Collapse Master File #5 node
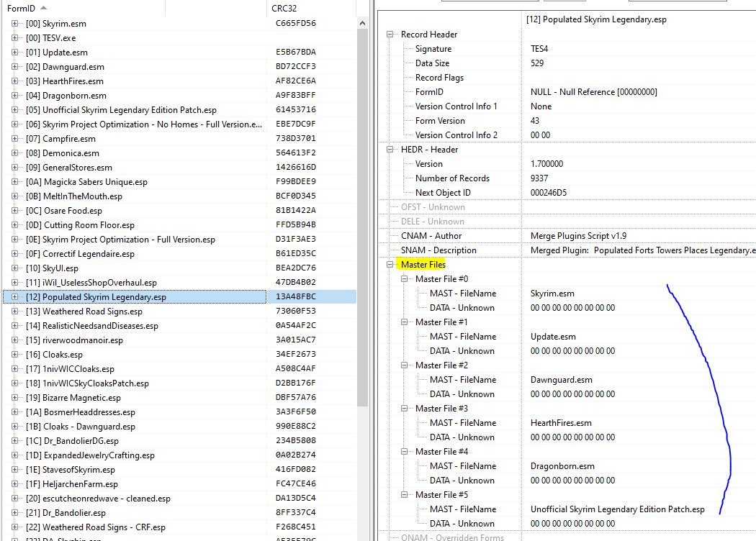The height and width of the screenshot is (541, 756). [x=405, y=495]
